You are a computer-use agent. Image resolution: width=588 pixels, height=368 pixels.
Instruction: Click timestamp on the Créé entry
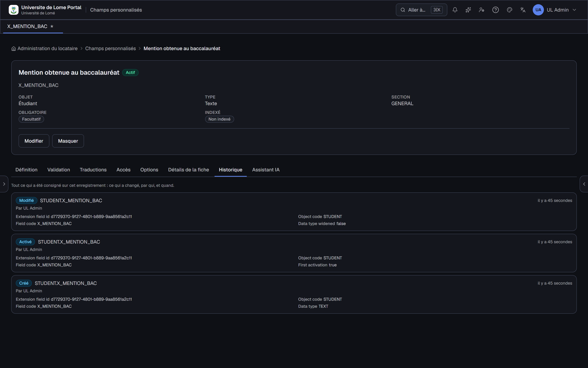(x=555, y=283)
